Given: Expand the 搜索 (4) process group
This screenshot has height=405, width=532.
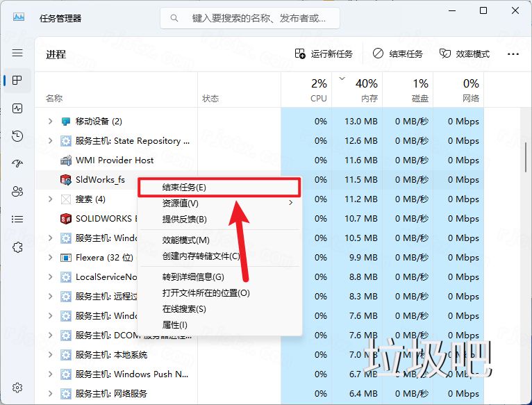Looking at the screenshot, I should tap(50, 199).
